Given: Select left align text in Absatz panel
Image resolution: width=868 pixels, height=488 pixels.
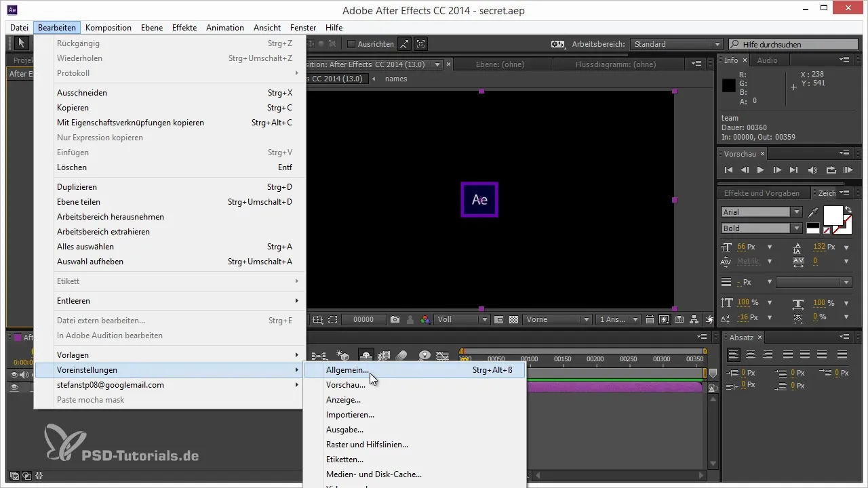Looking at the screenshot, I should point(734,354).
